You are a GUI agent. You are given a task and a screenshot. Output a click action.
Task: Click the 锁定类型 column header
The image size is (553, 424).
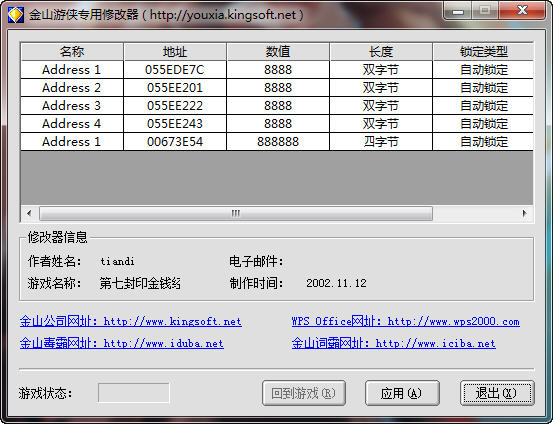pos(483,52)
